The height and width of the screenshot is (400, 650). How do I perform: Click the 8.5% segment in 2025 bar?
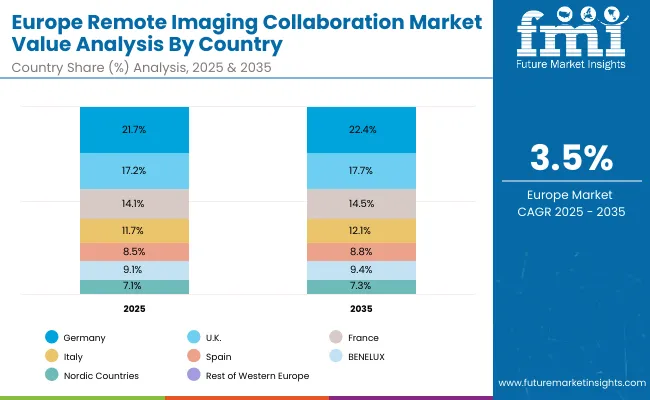[134, 252]
